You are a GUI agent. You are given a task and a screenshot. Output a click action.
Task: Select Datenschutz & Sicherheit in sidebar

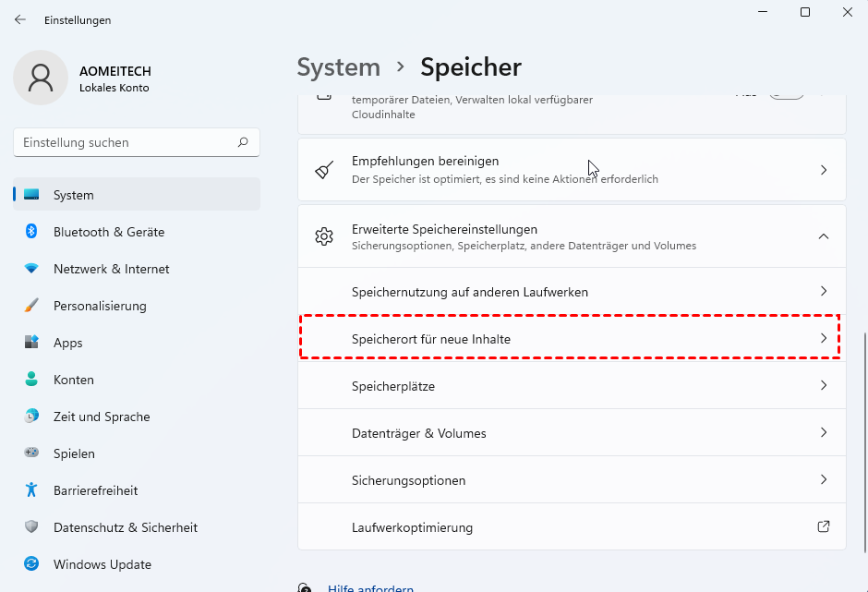[126, 527]
